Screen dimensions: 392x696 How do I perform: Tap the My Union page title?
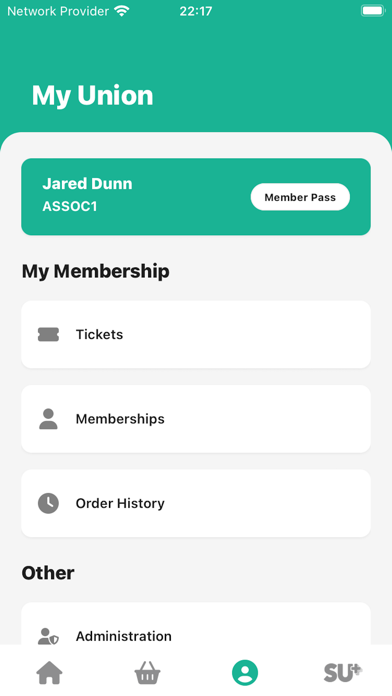(92, 95)
